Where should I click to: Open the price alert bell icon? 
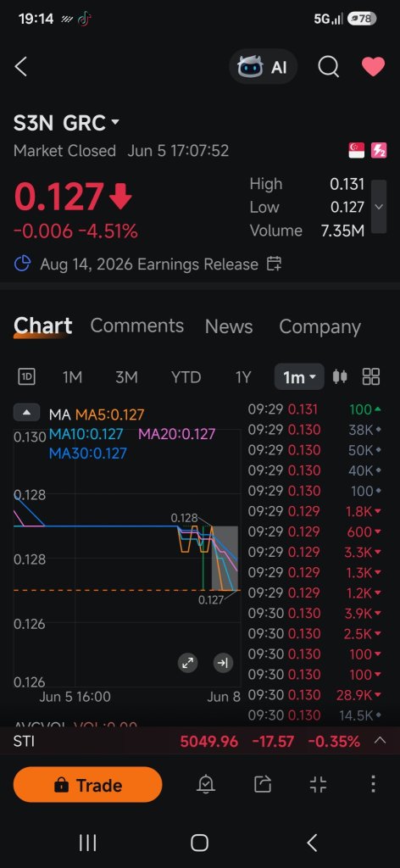click(x=206, y=784)
